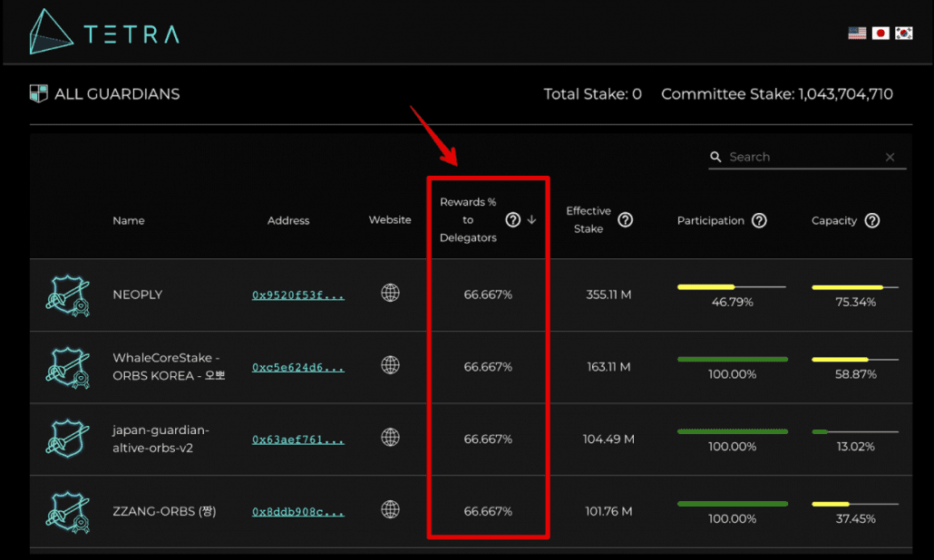Click WhaleCoreStake guardian badge icon
Viewport: 934px width, 560px height.
[68, 368]
